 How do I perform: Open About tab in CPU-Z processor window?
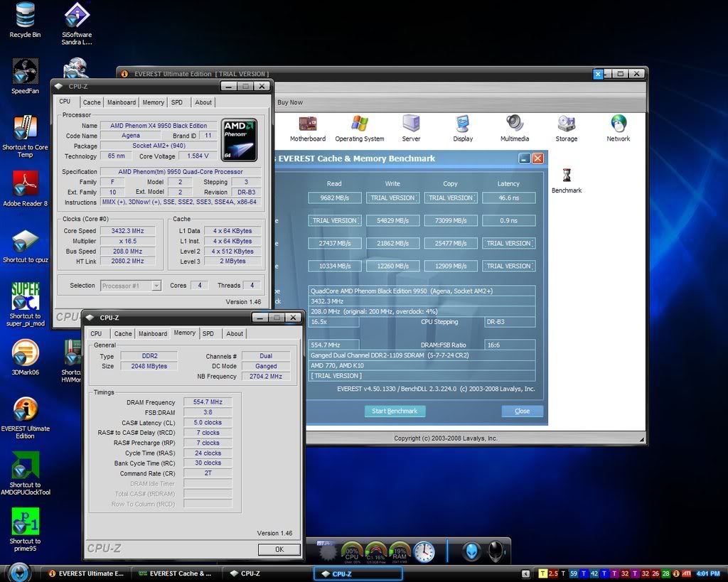point(203,102)
